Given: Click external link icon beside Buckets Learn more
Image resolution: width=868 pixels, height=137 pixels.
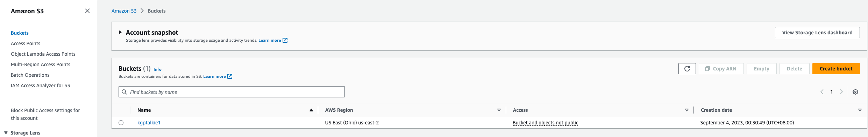Looking at the screenshot, I should [230, 76].
